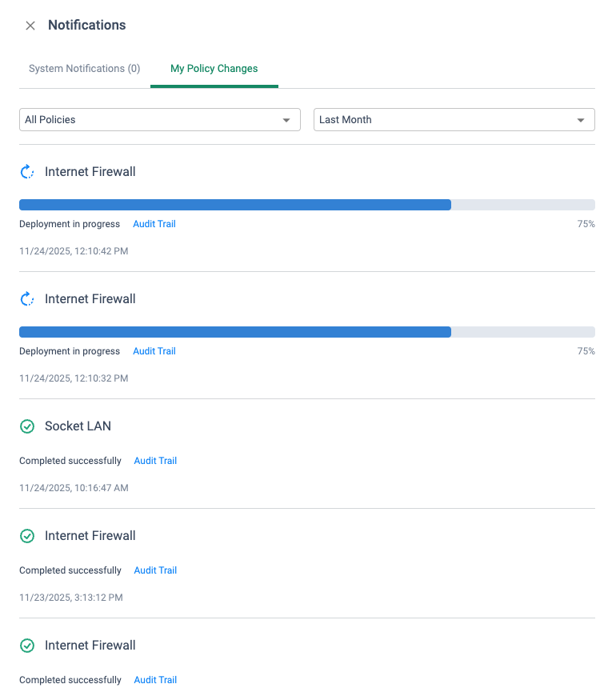Switch to System Notifications (0) tab
Viewport: 608px width, 700px height.
(x=84, y=69)
